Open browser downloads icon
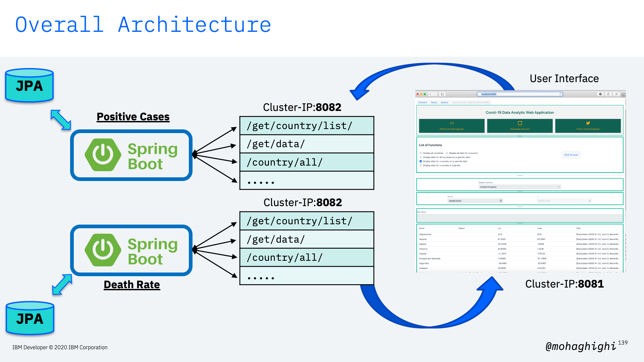644x362 pixels. coord(600,94)
